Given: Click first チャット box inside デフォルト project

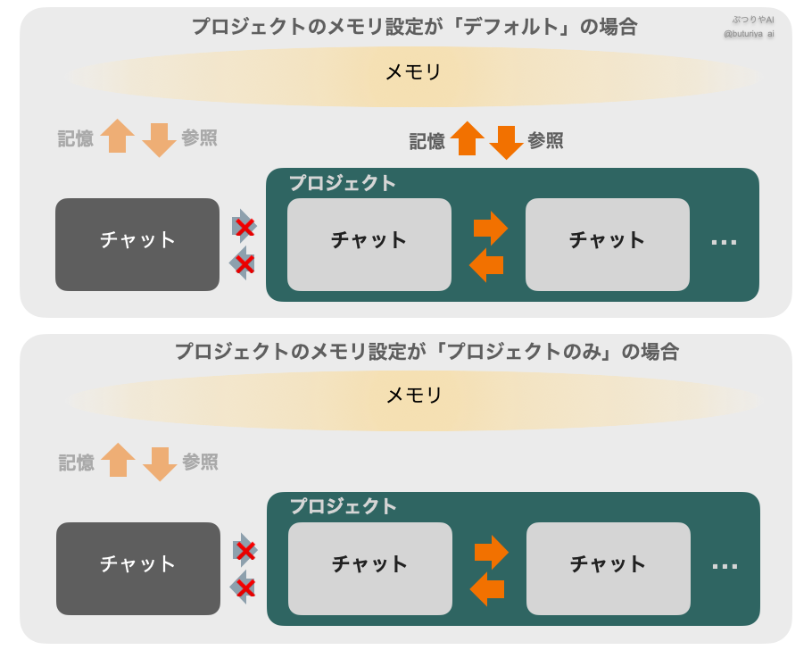Looking at the screenshot, I should pos(369,245).
